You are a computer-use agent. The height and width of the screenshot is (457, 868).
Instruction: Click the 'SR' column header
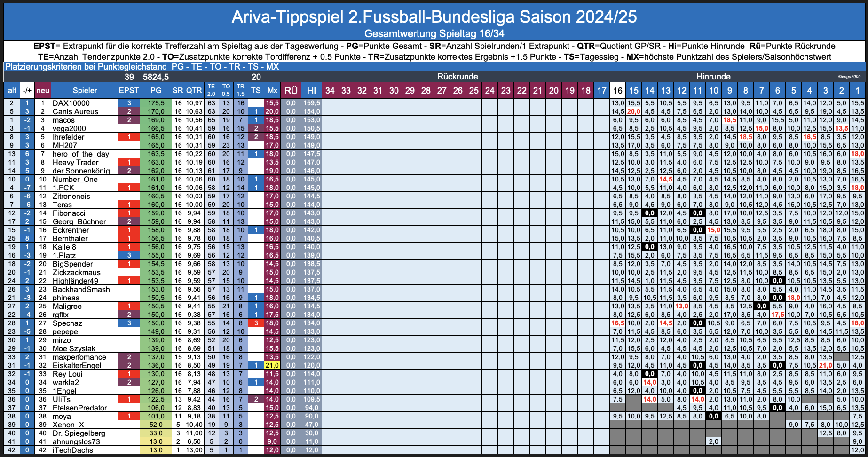(178, 91)
